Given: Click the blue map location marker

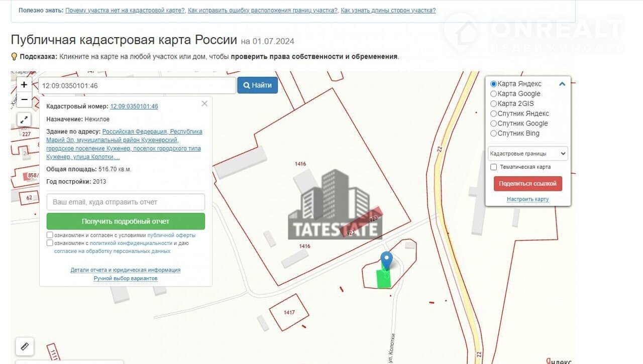Looking at the screenshot, I should pyautogui.click(x=386, y=261).
